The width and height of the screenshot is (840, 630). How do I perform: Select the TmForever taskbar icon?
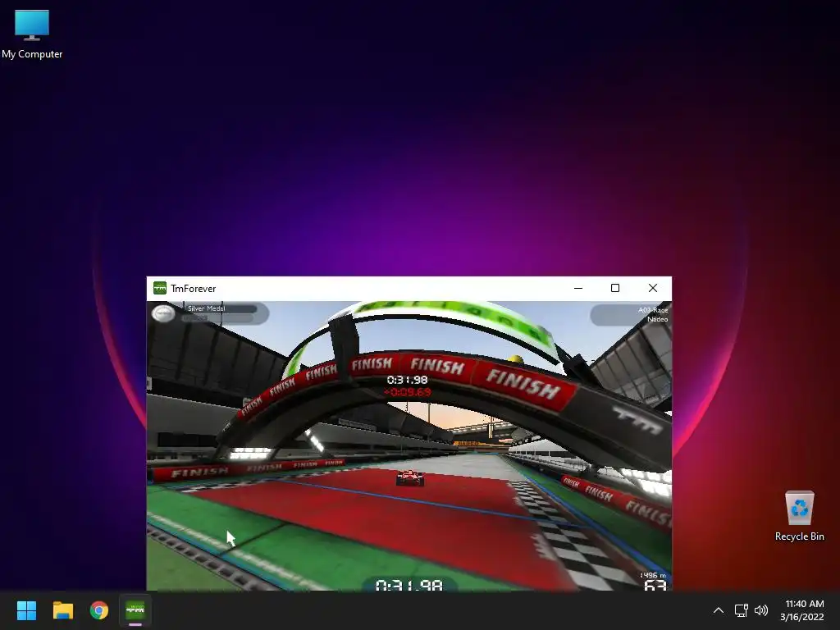135,610
